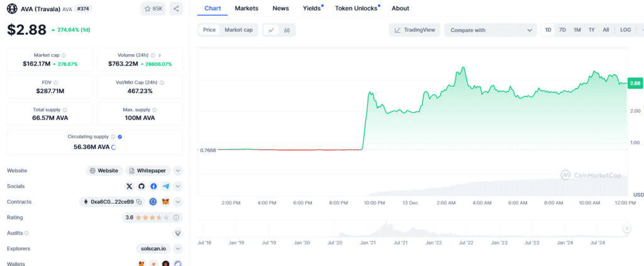This screenshot has width=644, height=266.
Task: Set chart range to All
Action: 606,30
